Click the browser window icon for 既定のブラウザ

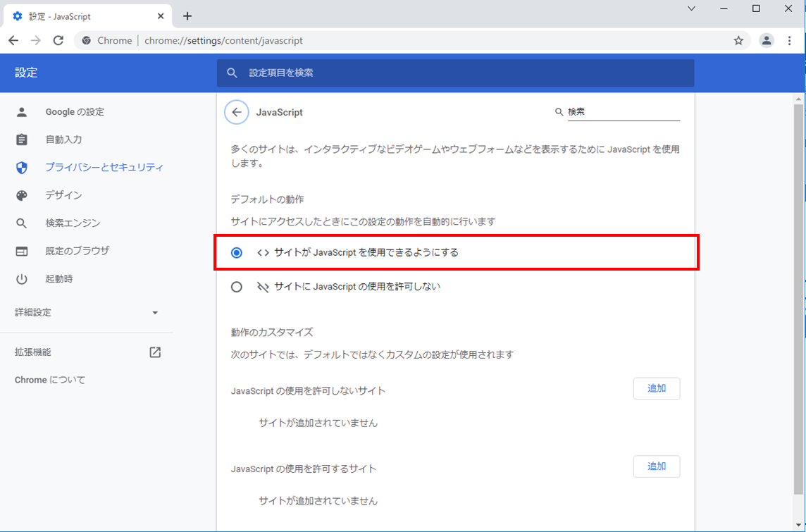coord(22,252)
